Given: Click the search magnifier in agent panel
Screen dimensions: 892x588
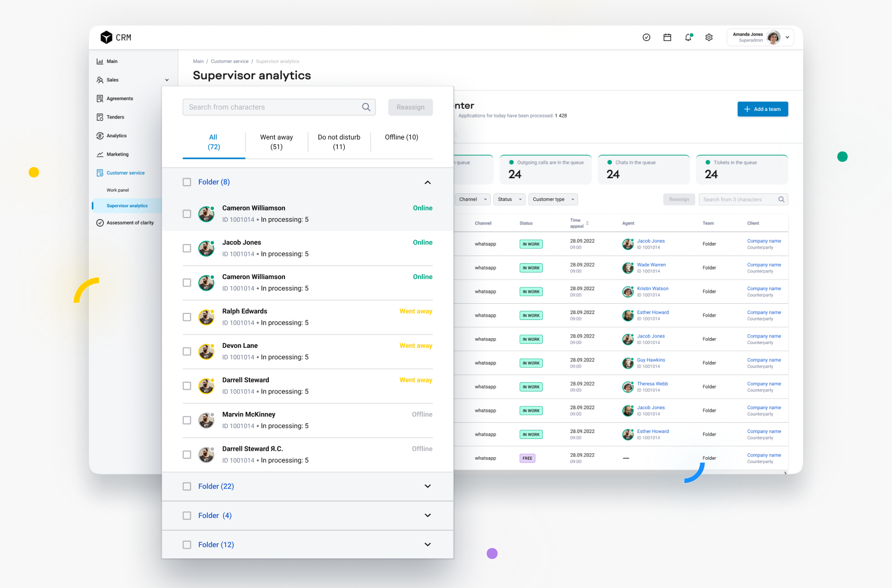Looking at the screenshot, I should [366, 107].
